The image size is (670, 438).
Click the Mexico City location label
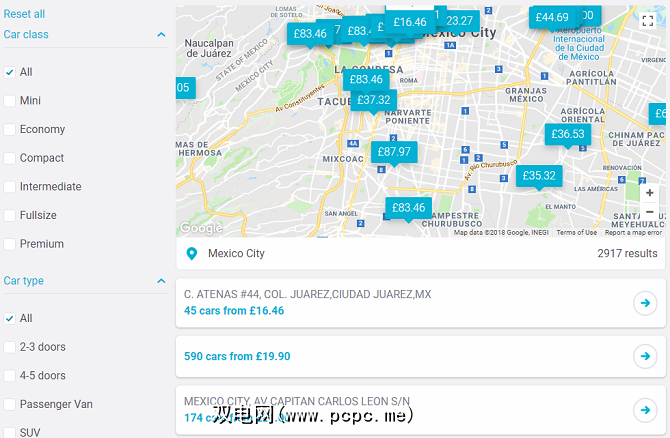pyautogui.click(x=236, y=253)
